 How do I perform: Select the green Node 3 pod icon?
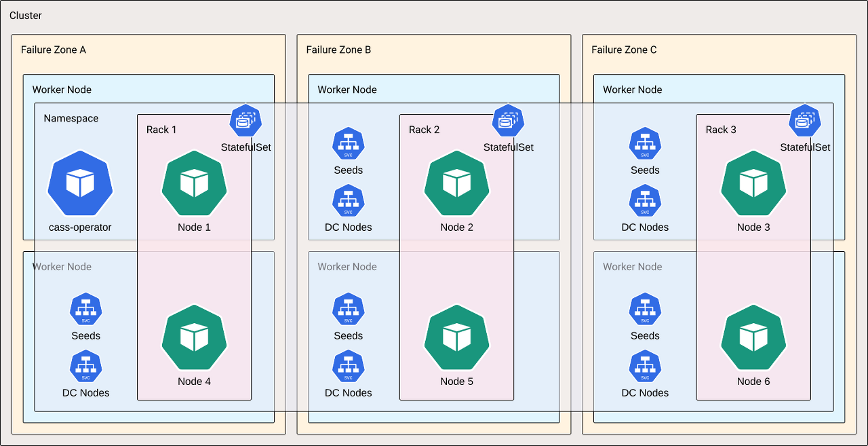click(753, 183)
